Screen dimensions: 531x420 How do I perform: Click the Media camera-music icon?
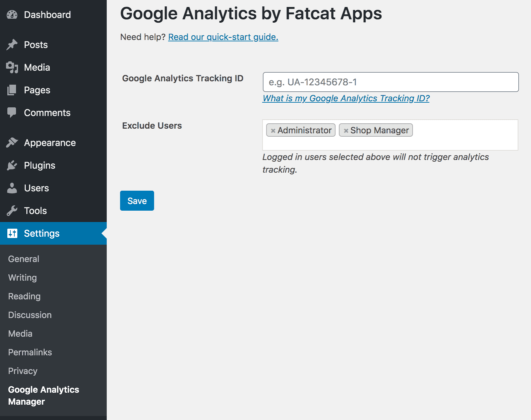tap(12, 67)
